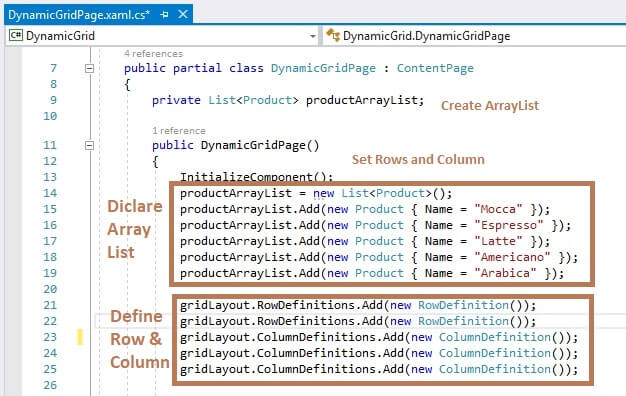This screenshot has width=626, height=396.
Task: Click ColumnDefinition() on line 25
Action: pyautogui.click(x=502, y=369)
